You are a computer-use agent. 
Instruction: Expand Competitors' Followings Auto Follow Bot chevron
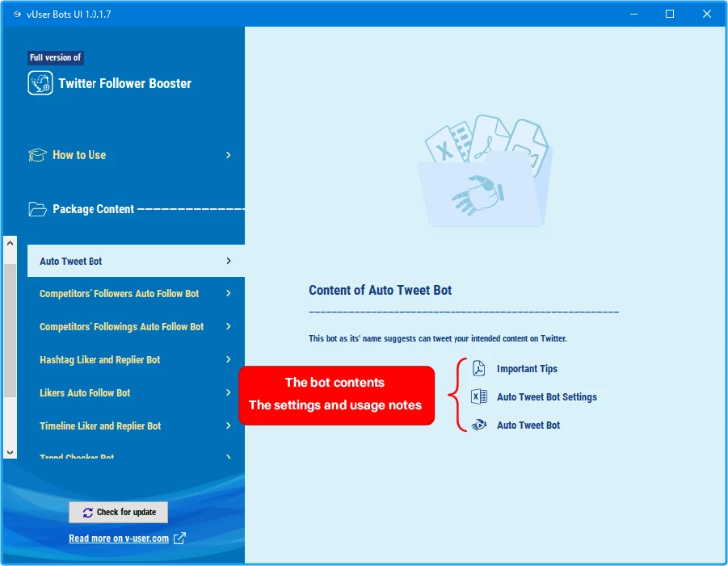[x=228, y=327]
